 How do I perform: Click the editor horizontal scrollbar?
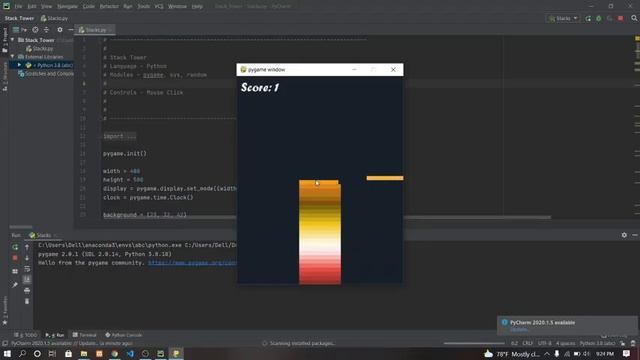(x=327, y=217)
